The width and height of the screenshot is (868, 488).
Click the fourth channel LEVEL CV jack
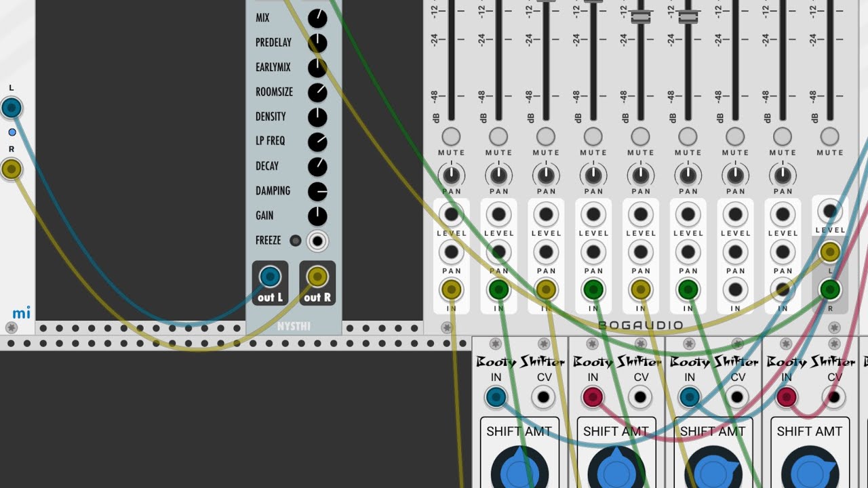point(593,215)
